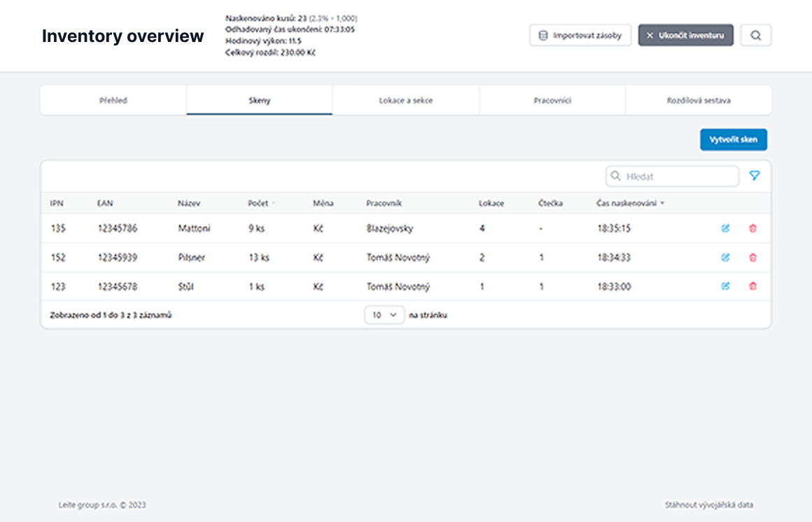Open the rows per page dropdown
This screenshot has width=812, height=522.
[384, 316]
